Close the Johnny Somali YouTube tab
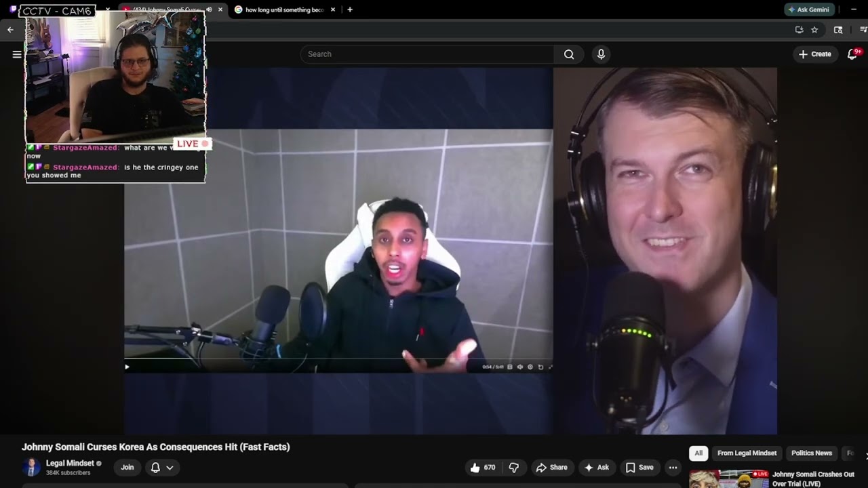868x488 pixels. tap(220, 9)
